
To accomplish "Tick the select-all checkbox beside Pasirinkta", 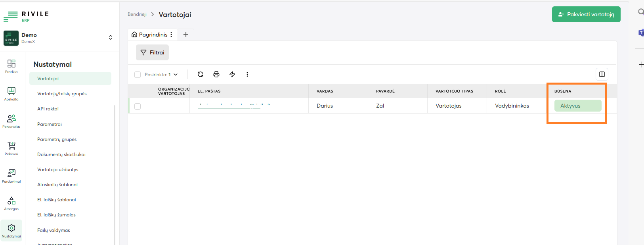I will [138, 75].
